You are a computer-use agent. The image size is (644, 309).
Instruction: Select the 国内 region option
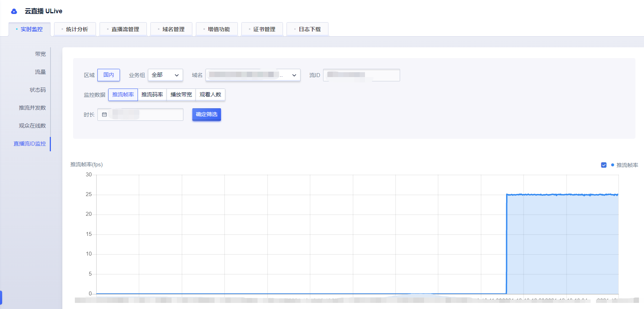(x=109, y=75)
